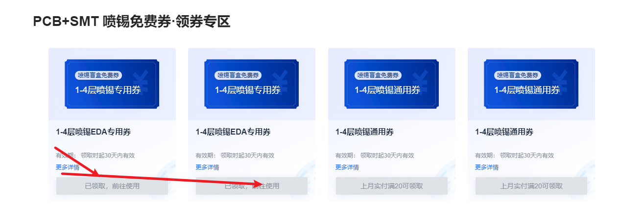Click the PCB+SMT 喷锡免费券·领券专区 heading
This screenshot has width=644, height=205.
tap(132, 22)
